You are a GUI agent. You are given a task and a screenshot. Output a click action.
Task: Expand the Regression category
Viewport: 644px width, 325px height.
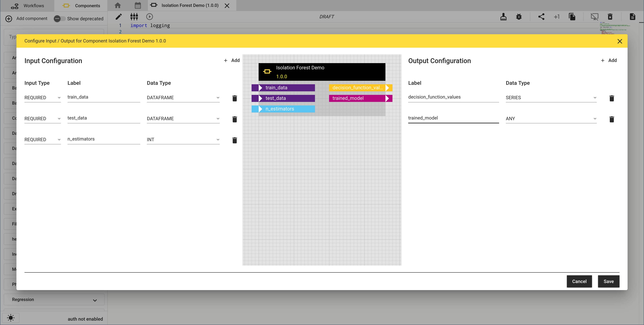[54, 299]
